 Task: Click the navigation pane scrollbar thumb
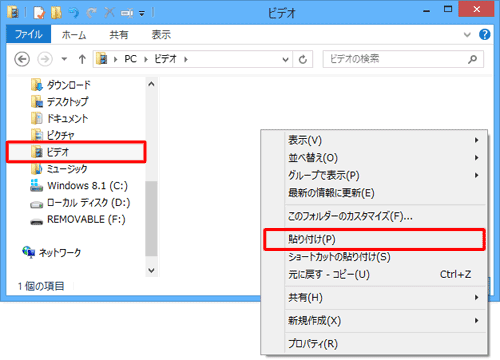(x=151, y=219)
